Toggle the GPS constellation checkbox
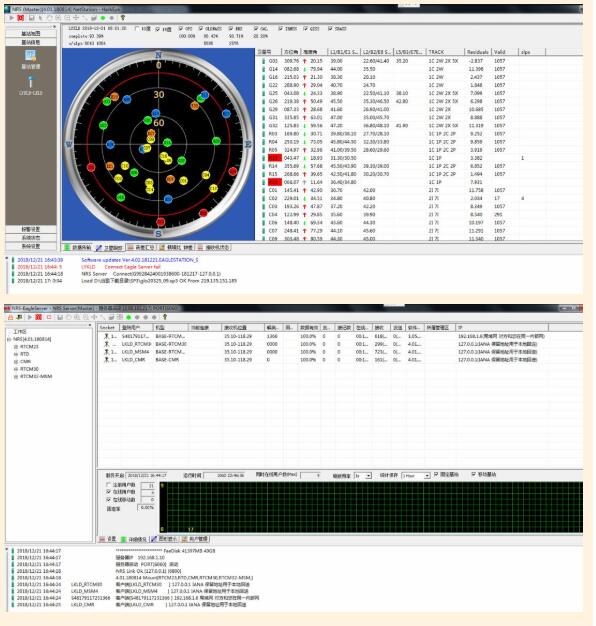596x626 pixels. pos(180,29)
